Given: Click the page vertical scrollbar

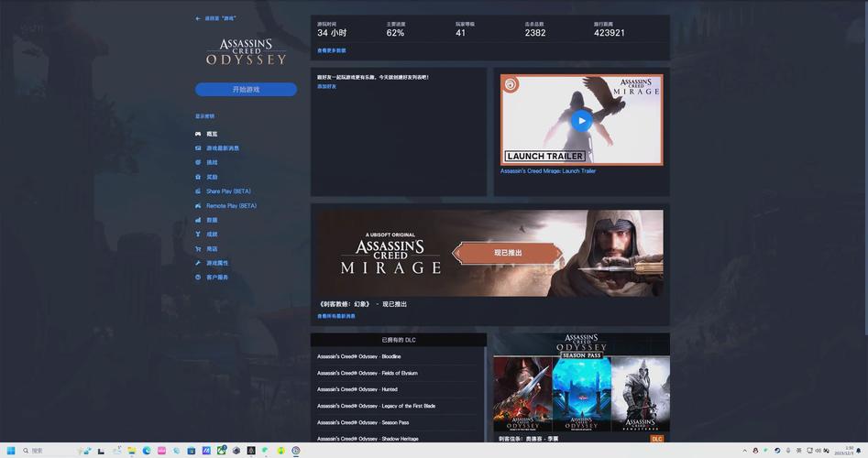Looking at the screenshot, I should pos(865,166).
